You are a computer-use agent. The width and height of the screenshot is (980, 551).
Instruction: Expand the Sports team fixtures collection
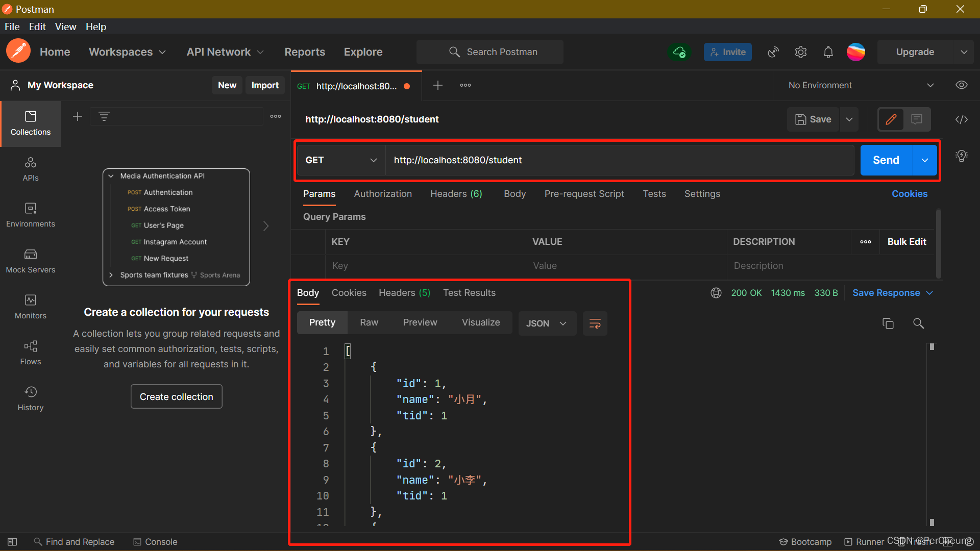tap(111, 275)
